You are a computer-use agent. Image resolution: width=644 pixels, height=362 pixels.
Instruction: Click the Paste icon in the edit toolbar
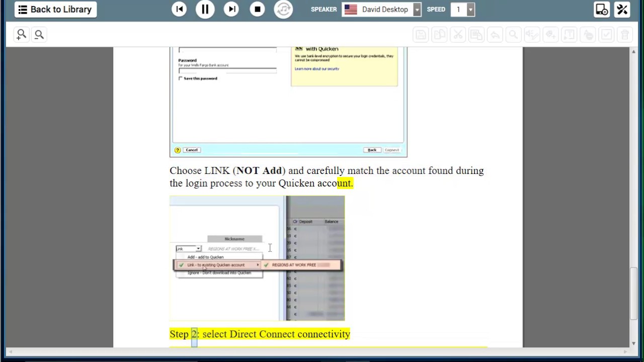click(x=476, y=35)
